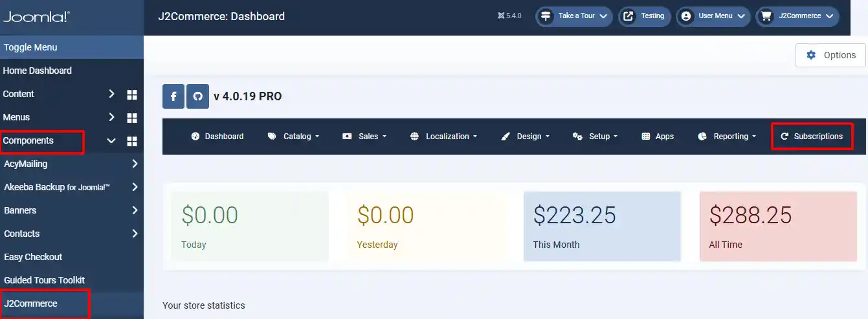
Task: Click the Subscriptions refresh icon
Action: [x=785, y=137]
